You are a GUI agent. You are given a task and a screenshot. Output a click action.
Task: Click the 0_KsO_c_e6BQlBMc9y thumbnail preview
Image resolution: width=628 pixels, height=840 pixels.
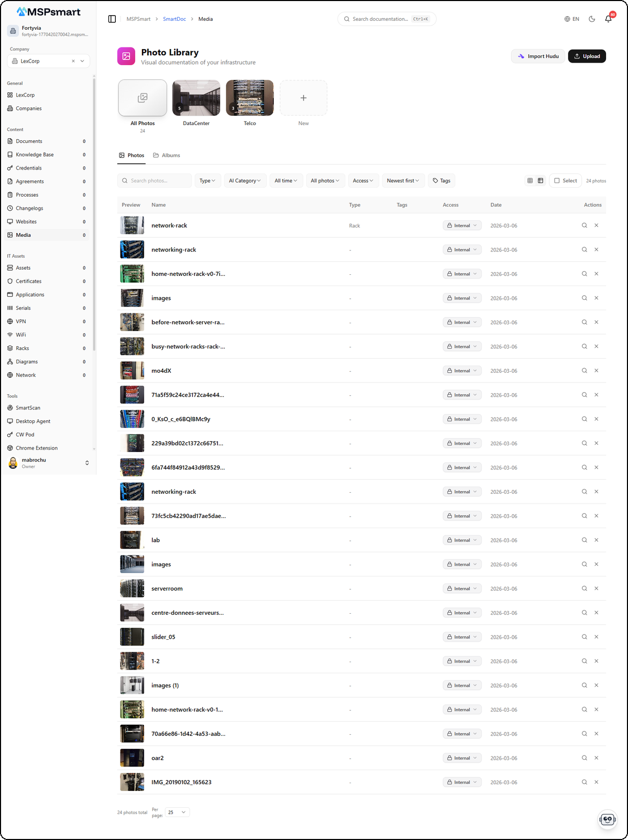(x=132, y=419)
